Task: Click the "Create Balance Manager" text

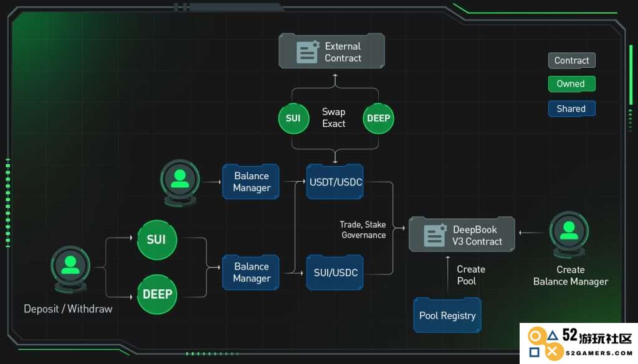Action: (571, 276)
